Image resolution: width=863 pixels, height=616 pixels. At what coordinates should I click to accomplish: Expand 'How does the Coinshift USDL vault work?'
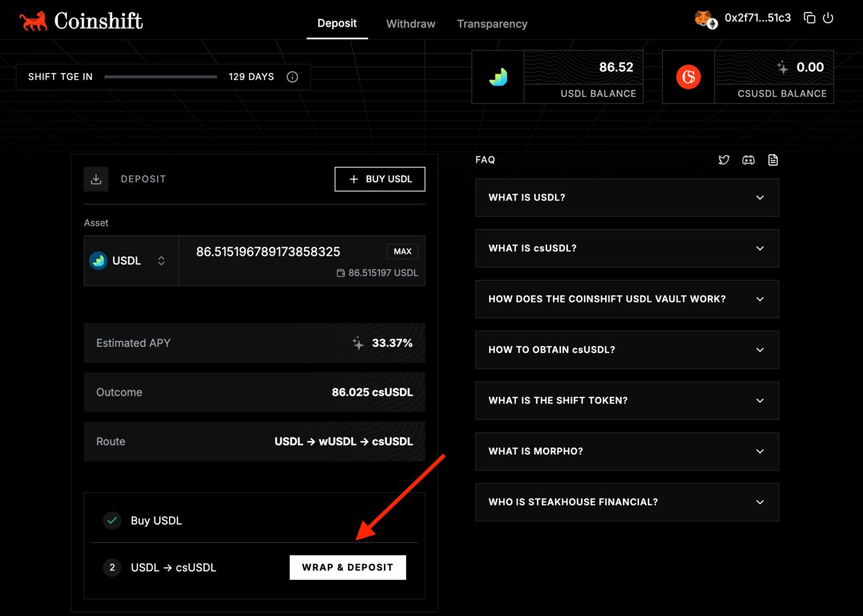point(627,299)
